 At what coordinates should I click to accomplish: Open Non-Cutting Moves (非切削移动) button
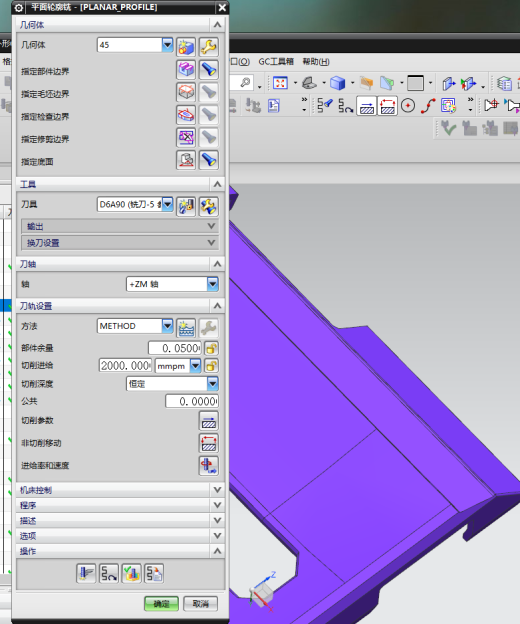(x=208, y=443)
